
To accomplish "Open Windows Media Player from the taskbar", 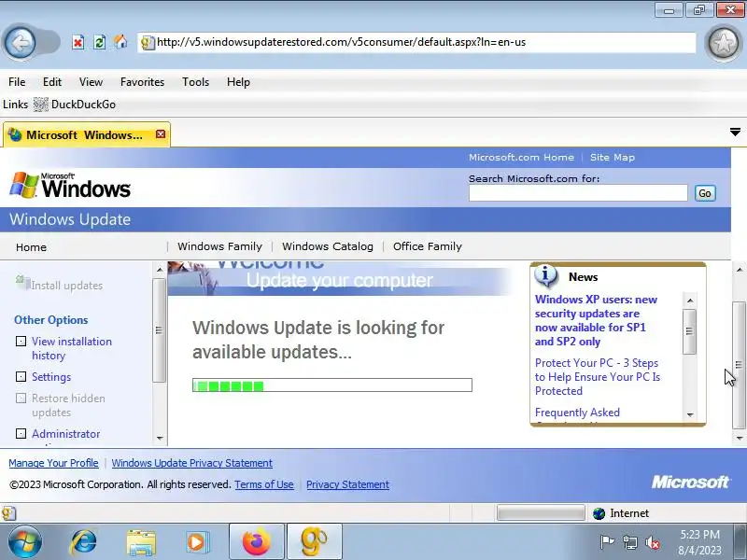I will (x=196, y=542).
